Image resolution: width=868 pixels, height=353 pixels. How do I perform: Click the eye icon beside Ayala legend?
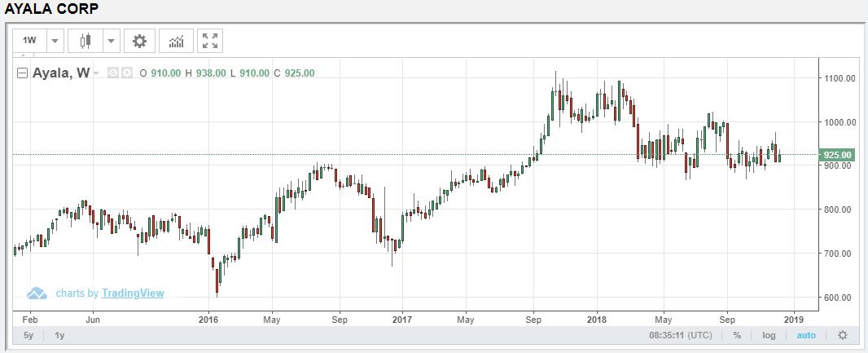(x=114, y=73)
